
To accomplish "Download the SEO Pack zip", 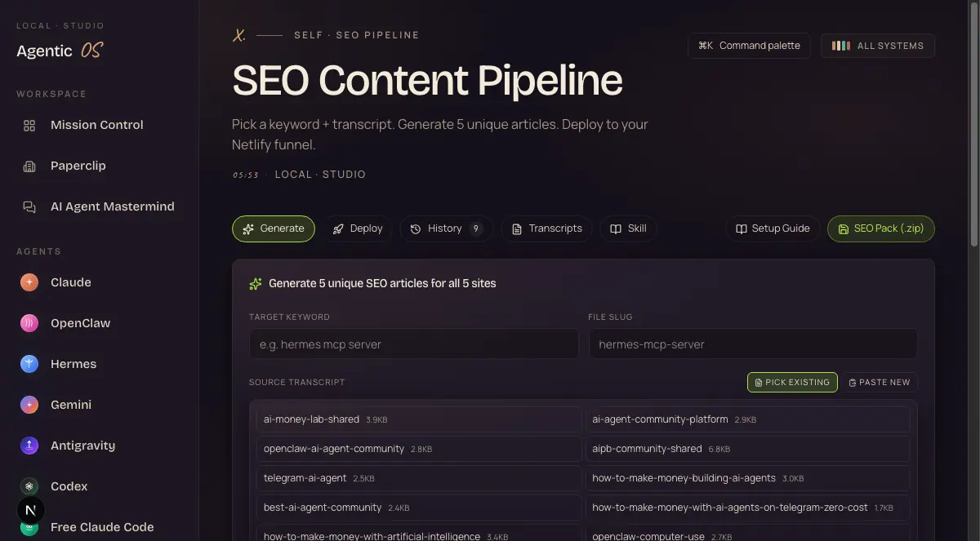I will coord(880,228).
